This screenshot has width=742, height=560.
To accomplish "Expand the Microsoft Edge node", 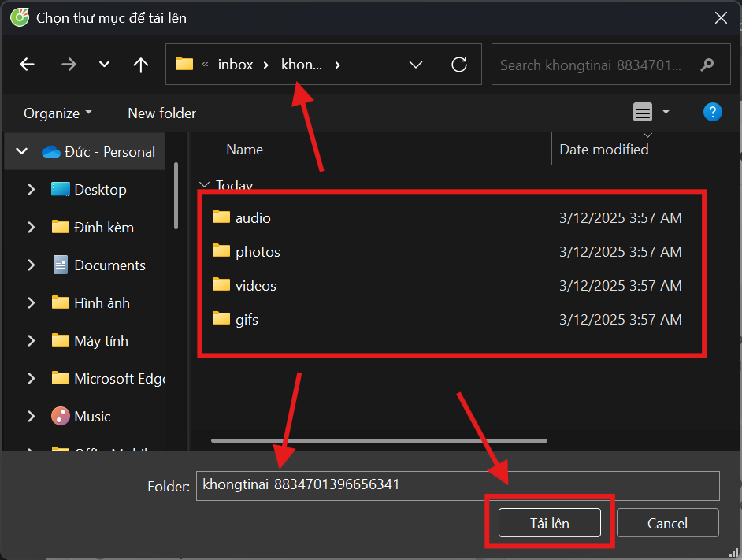I will click(32, 379).
